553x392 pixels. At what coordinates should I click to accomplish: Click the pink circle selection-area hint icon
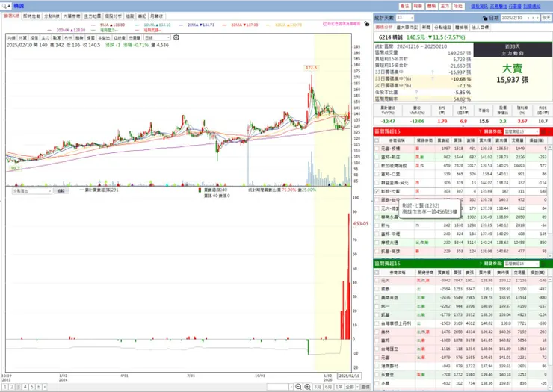pos(325,24)
